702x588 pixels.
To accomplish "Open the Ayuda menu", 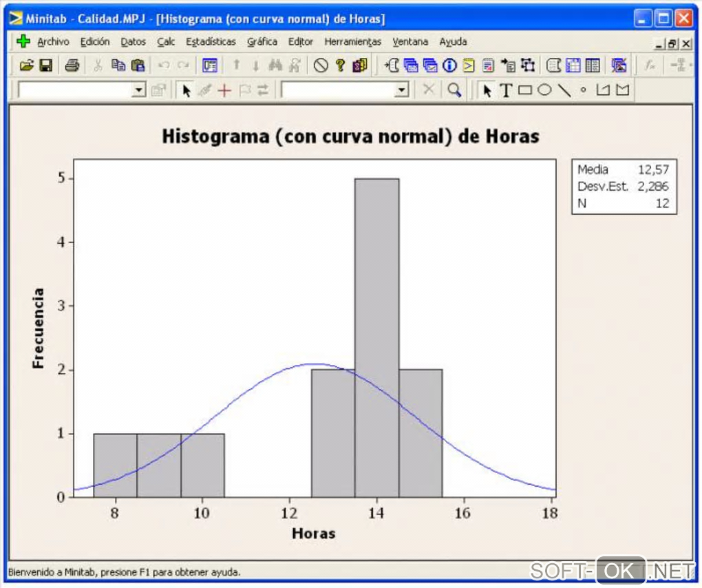I will 453,41.
